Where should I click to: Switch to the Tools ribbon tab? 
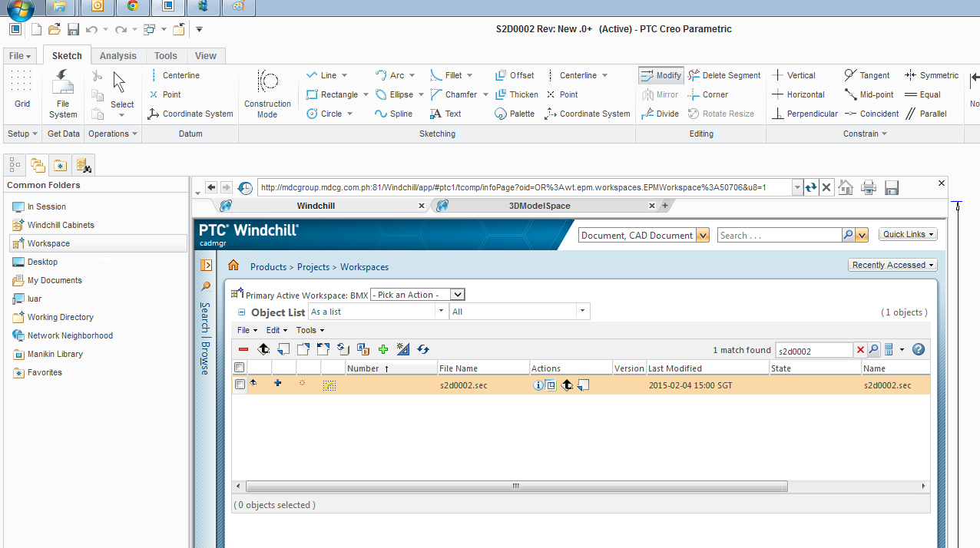(165, 55)
